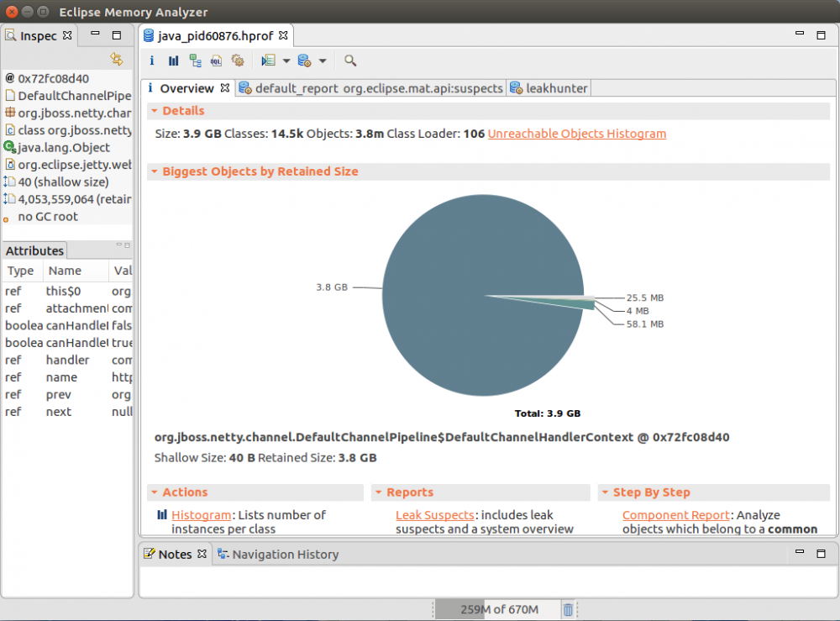Click the 25.5 MB pie label

(x=645, y=298)
